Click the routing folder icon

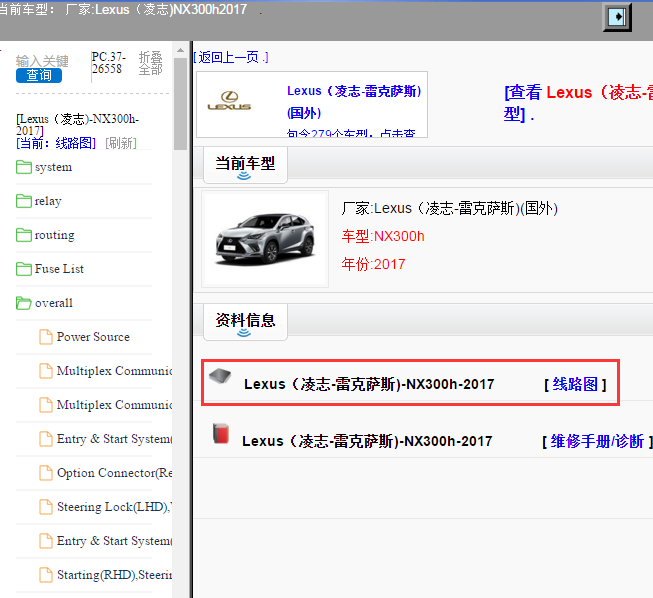point(24,235)
